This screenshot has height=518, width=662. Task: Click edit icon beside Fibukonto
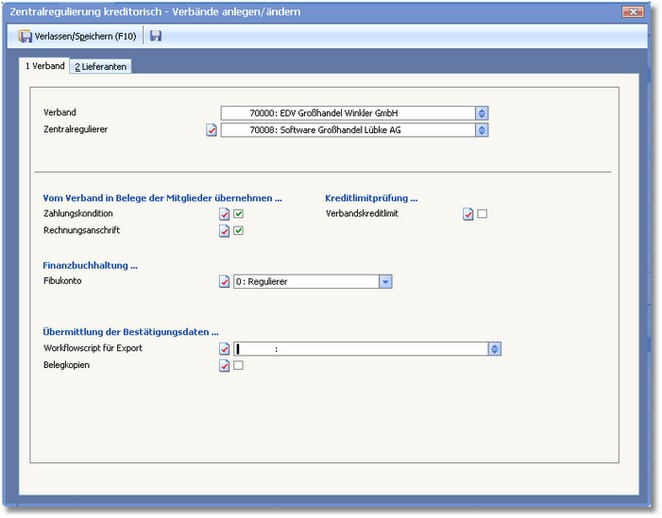224,282
